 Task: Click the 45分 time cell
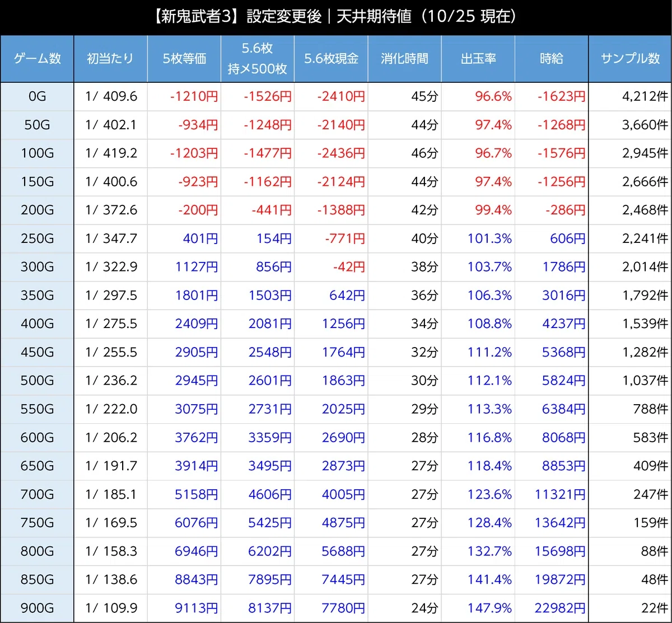pyautogui.click(x=404, y=97)
